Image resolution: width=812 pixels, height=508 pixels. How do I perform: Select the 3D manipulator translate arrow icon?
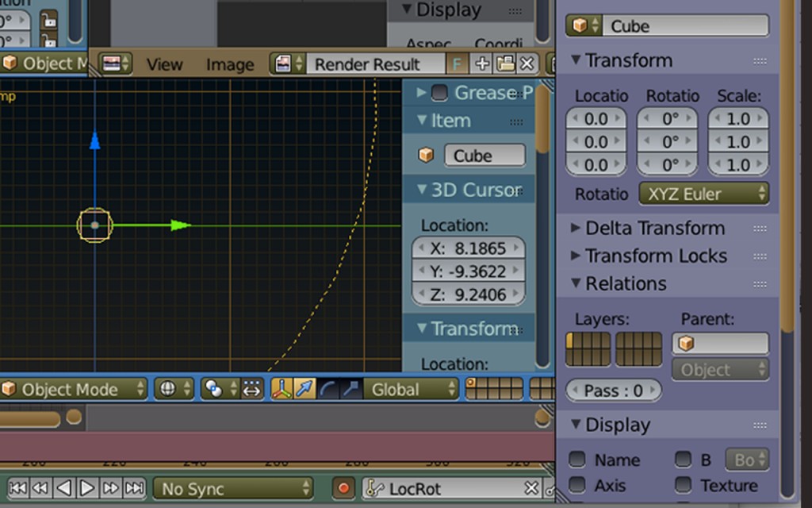coord(304,389)
